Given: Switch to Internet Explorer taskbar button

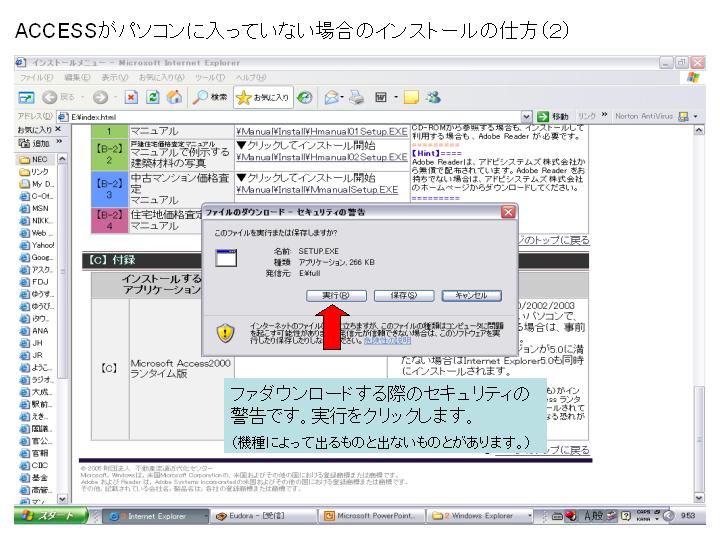Looking at the screenshot, I should (154, 516).
